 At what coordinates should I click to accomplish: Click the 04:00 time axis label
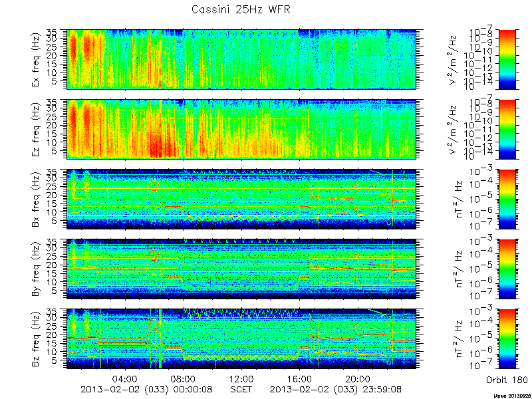pyautogui.click(x=125, y=378)
